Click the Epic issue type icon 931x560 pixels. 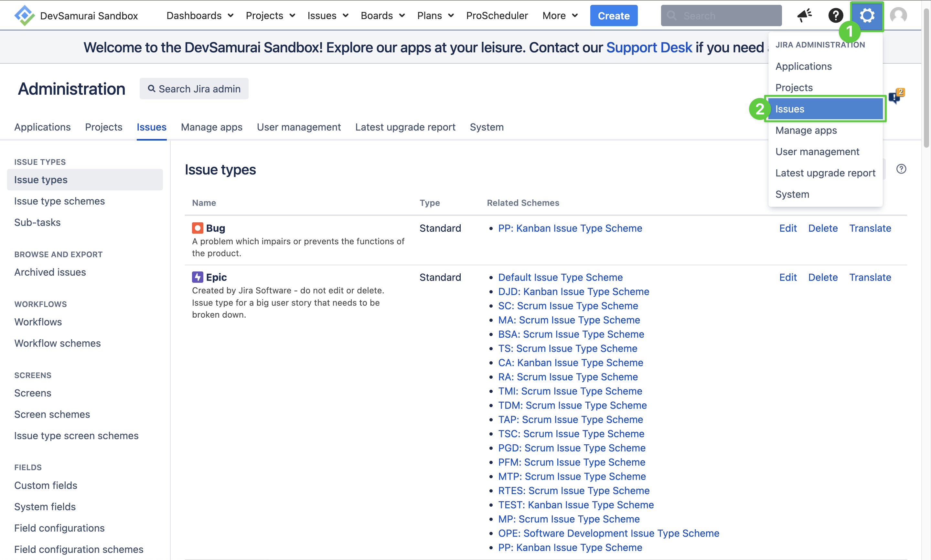click(198, 277)
